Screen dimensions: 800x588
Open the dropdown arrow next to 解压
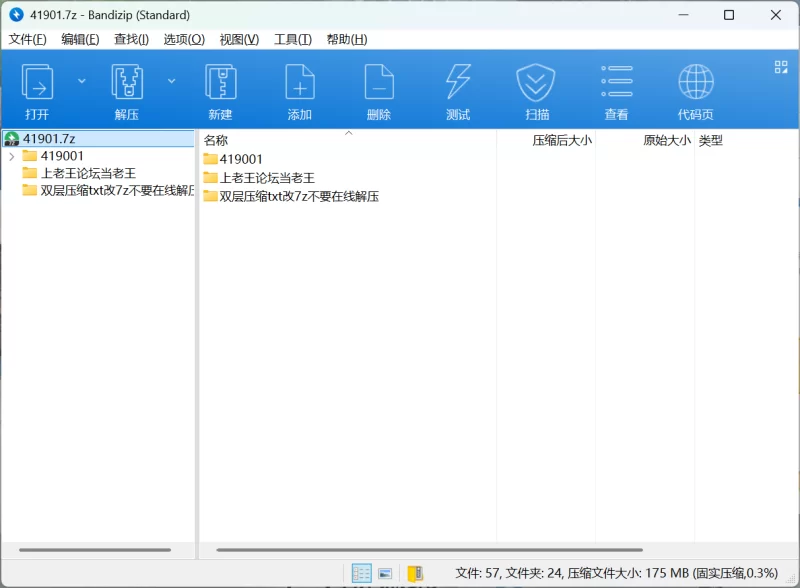(171, 81)
